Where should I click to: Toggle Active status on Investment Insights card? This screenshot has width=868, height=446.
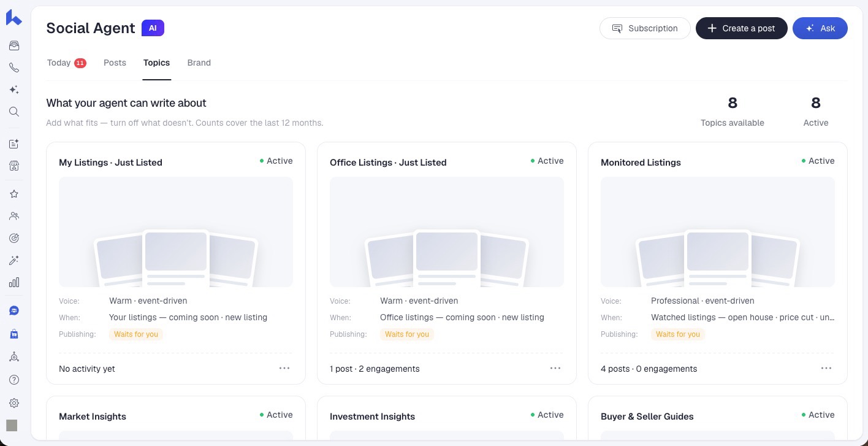click(547, 415)
